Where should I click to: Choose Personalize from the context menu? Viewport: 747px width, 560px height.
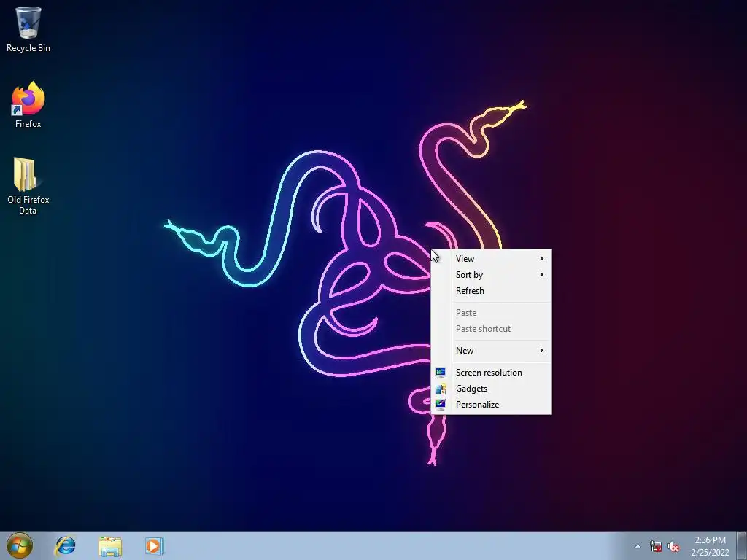pyautogui.click(x=491, y=405)
